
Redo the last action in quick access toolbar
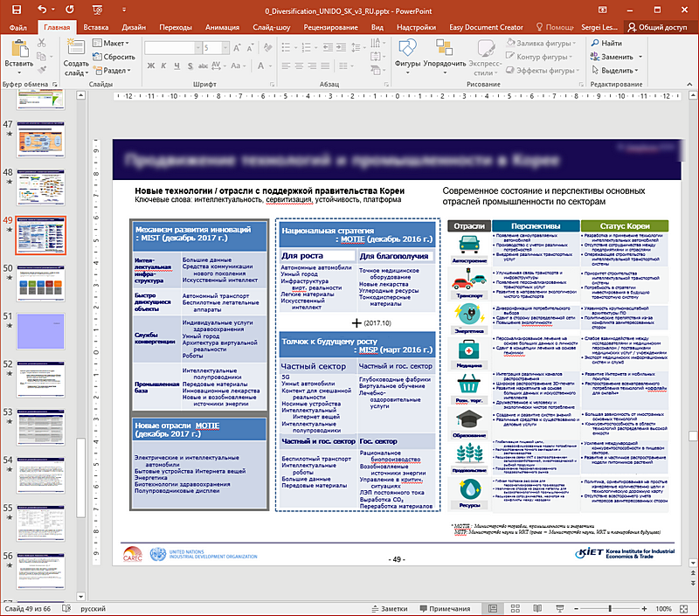tap(70, 10)
